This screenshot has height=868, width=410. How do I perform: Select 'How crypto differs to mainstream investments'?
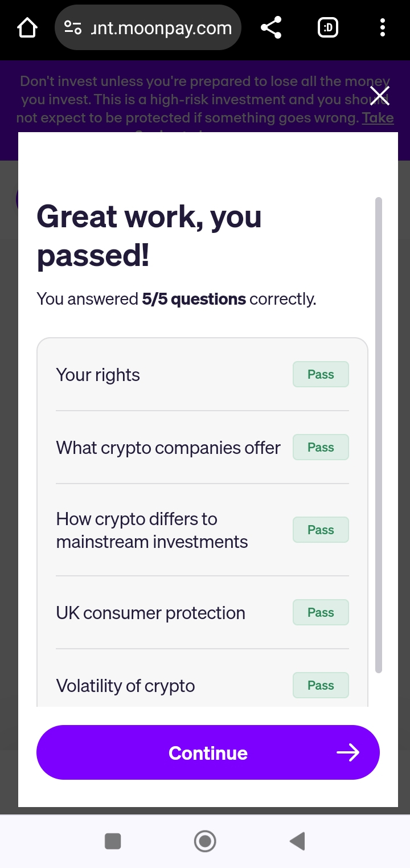202,530
